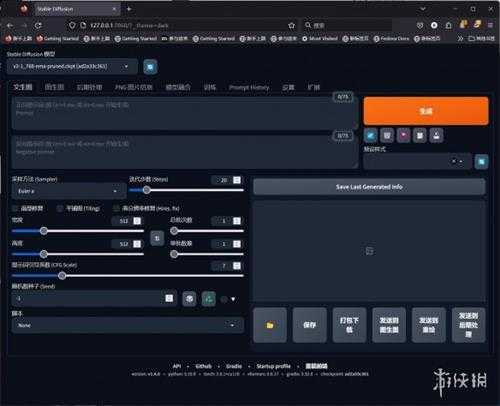
Task: Open the 设置 (Settings) tab
Action: pos(288,87)
